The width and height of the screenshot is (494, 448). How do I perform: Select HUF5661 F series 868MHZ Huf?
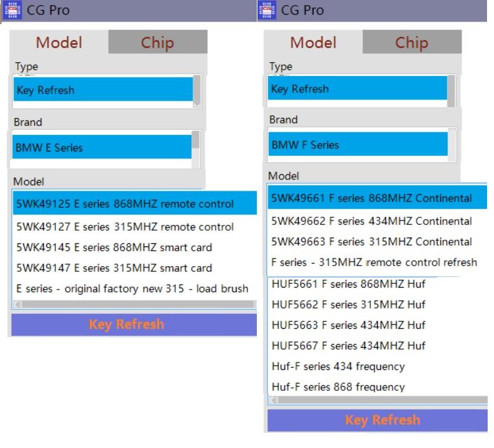coord(377,284)
